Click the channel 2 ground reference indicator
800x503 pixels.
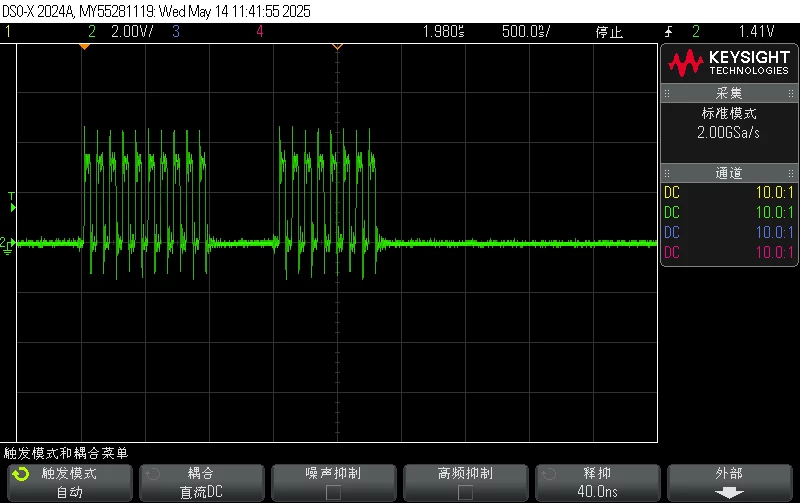pyautogui.click(x=6, y=245)
